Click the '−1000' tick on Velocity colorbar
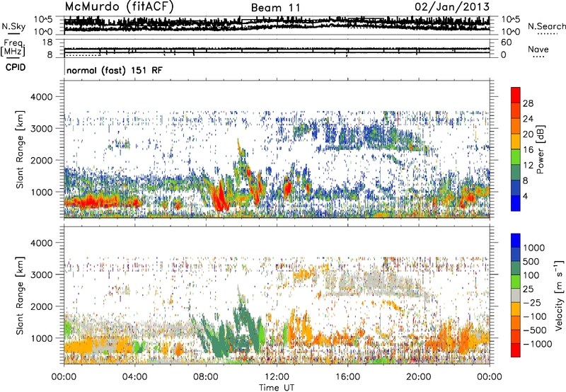 coord(537,344)
